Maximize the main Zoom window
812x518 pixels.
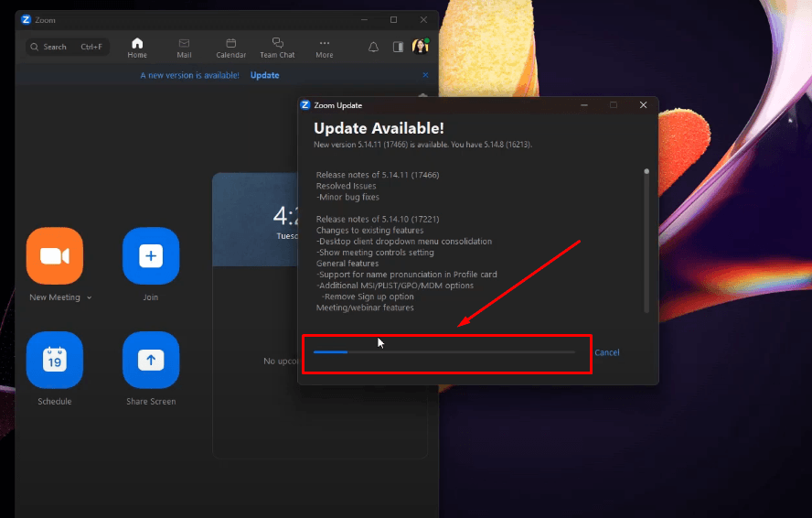click(x=393, y=20)
